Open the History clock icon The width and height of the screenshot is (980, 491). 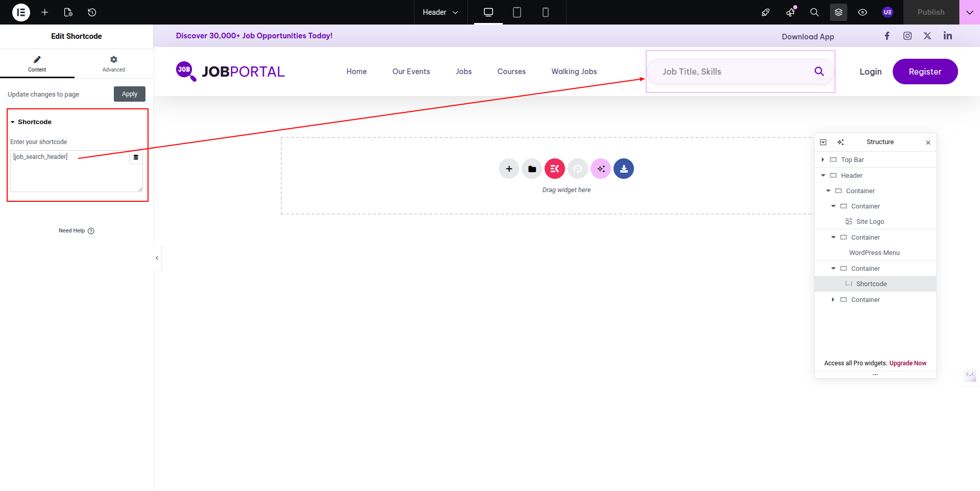[x=92, y=12]
